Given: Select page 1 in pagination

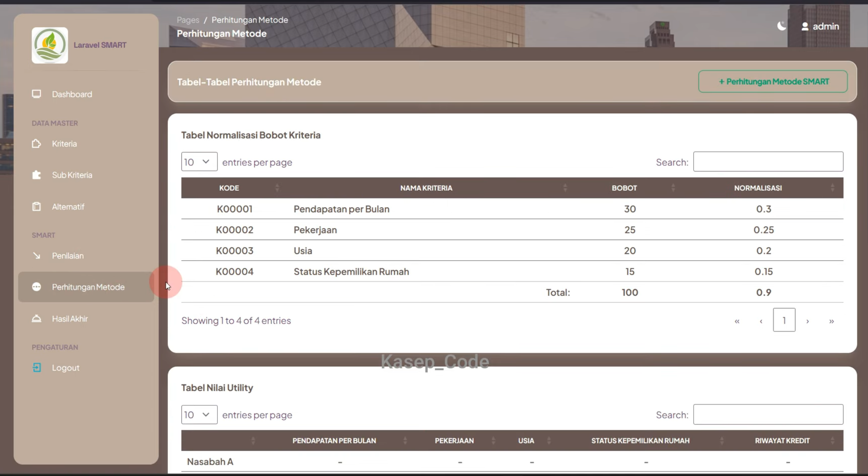Looking at the screenshot, I should coord(784,320).
